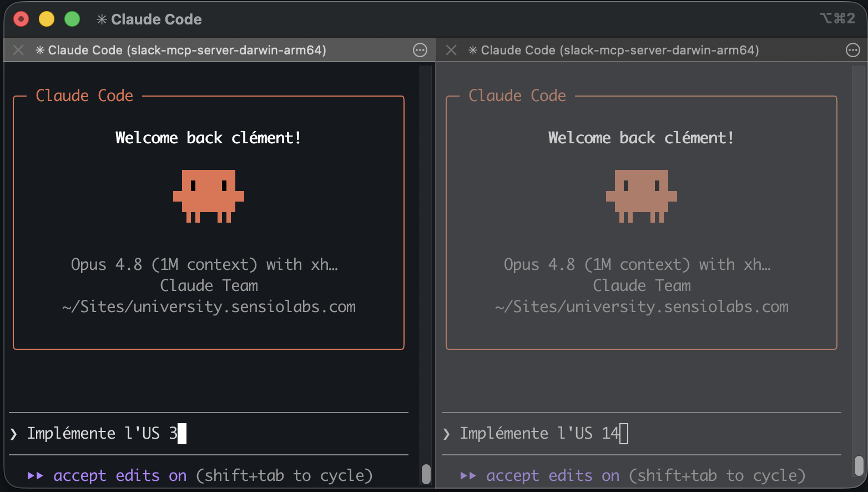The width and height of the screenshot is (868, 492).
Task: Click the Claude mascot in the right pane
Action: click(x=642, y=196)
